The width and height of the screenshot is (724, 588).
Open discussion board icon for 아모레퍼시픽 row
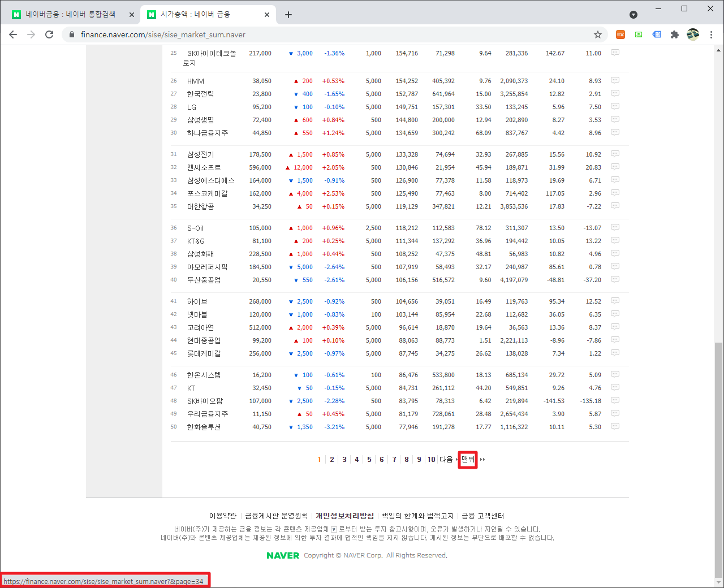[x=615, y=266]
